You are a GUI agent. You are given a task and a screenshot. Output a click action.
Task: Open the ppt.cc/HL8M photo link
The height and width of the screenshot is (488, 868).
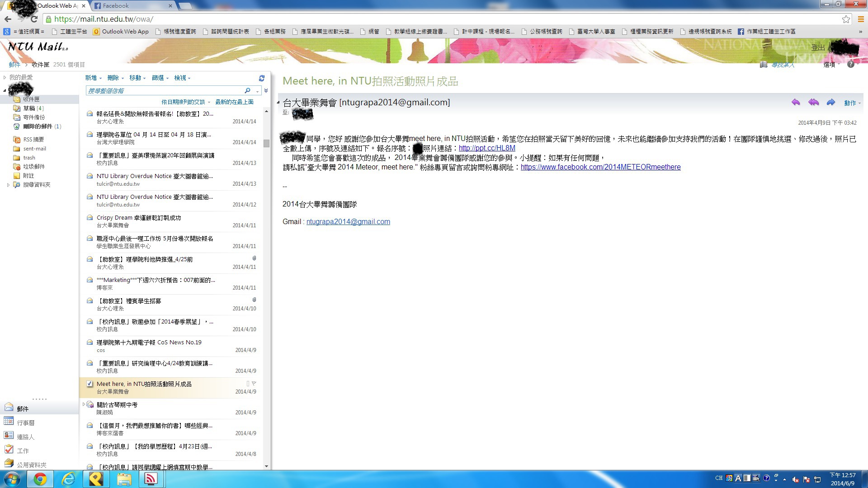point(487,148)
